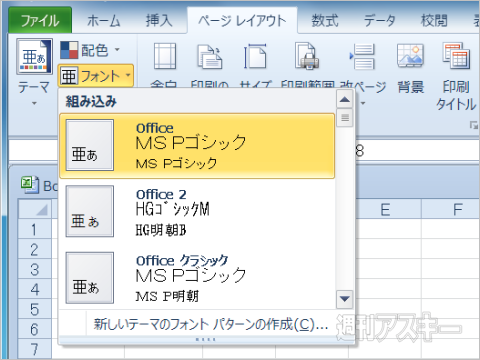480x360 pixels.
Task: Click the Excel workbook icon
Action: [x=30, y=184]
